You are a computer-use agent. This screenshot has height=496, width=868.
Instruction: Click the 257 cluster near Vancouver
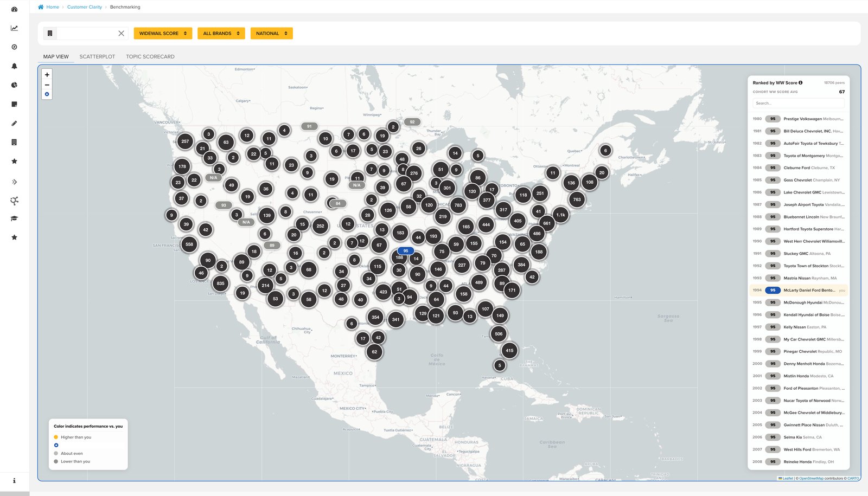185,141
